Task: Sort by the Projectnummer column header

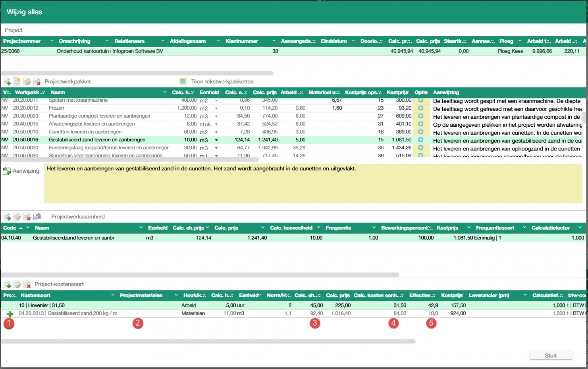Action: pos(22,41)
